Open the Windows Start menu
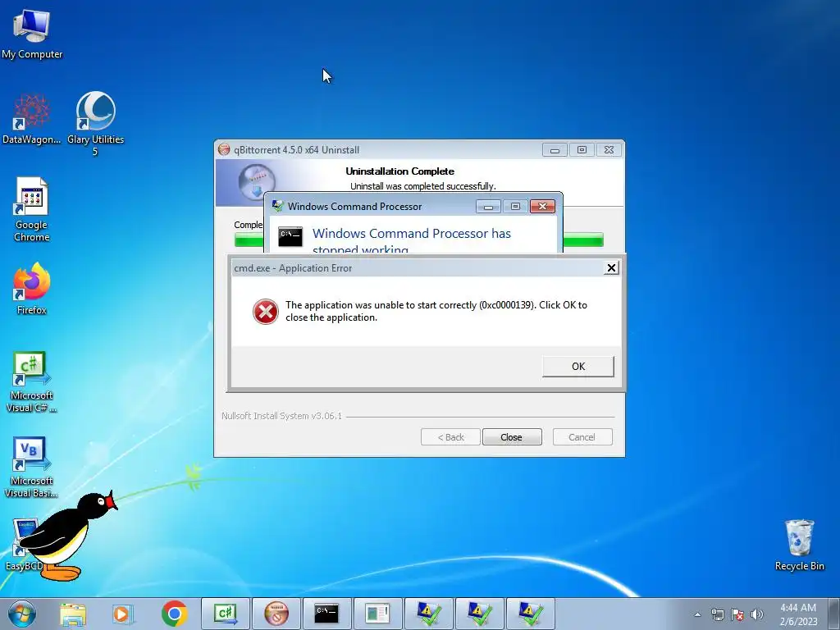 click(x=22, y=614)
